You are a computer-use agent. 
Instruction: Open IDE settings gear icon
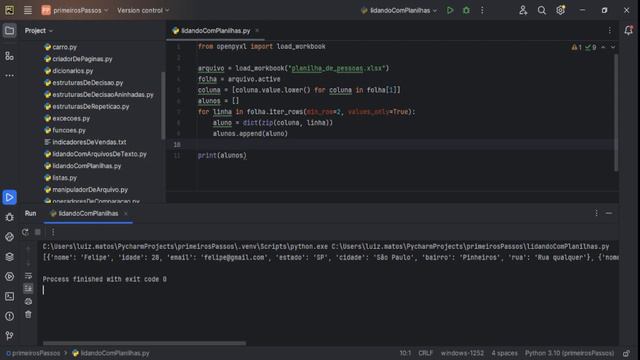(561, 10)
